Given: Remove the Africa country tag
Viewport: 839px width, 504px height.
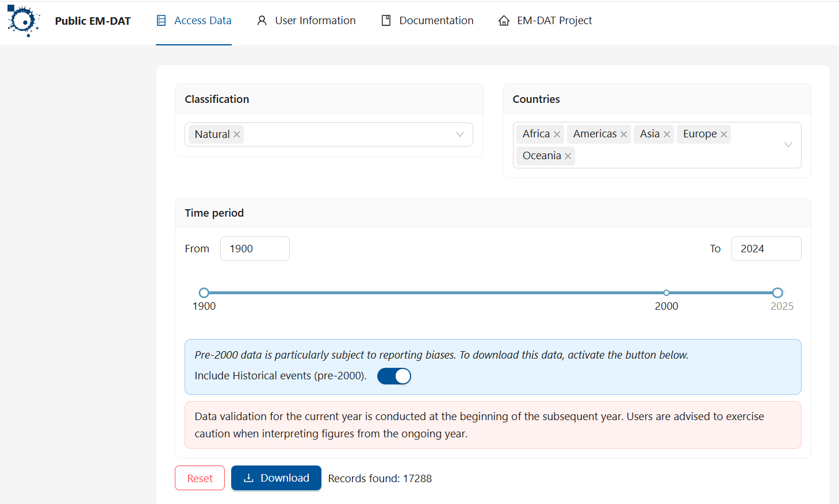Looking at the screenshot, I should [557, 134].
